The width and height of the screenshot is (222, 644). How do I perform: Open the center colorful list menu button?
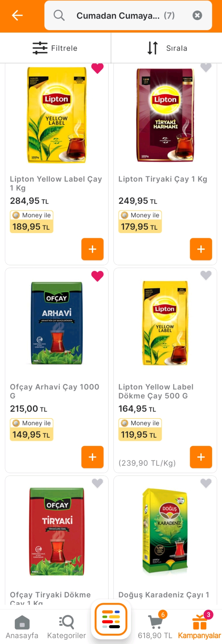111,620
